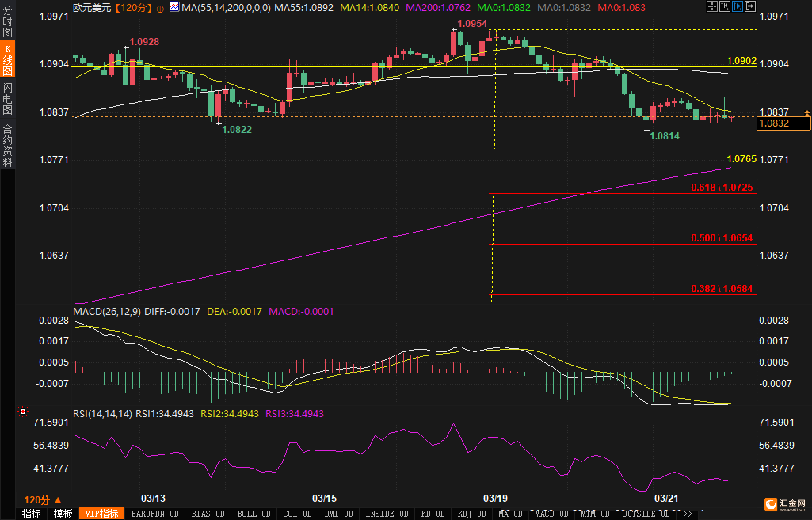Click the RSI(14,14,14) indicator label

tap(103, 414)
